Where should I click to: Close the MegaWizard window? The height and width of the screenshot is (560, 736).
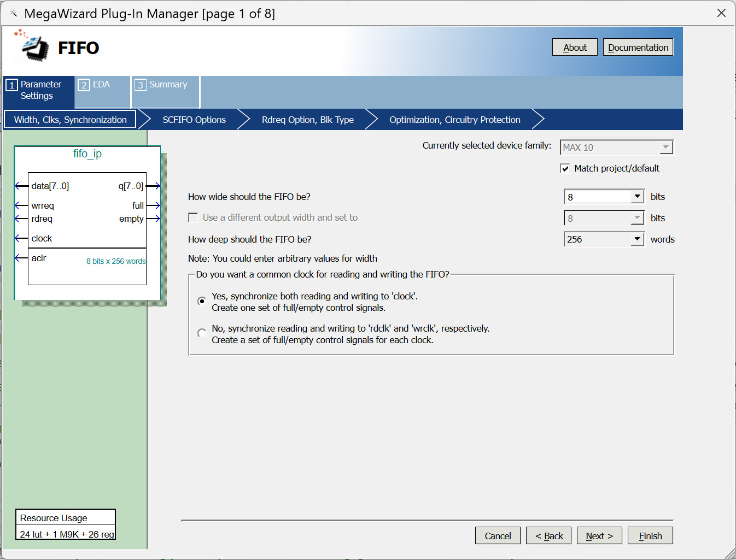pos(721,13)
